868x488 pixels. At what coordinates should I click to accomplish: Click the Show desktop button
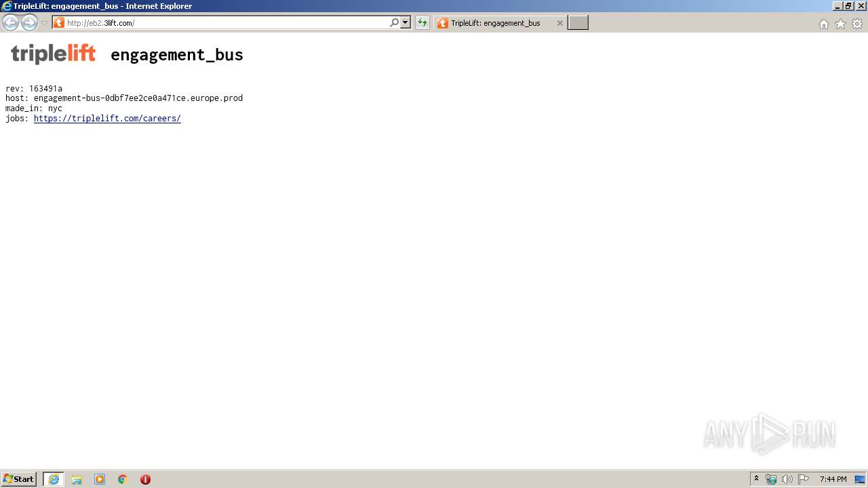click(x=860, y=479)
